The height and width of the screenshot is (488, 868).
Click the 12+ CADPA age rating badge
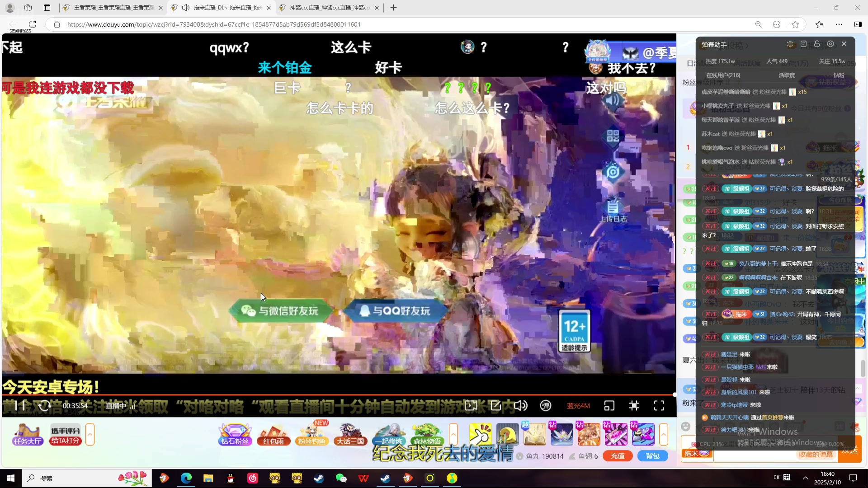coord(575,331)
